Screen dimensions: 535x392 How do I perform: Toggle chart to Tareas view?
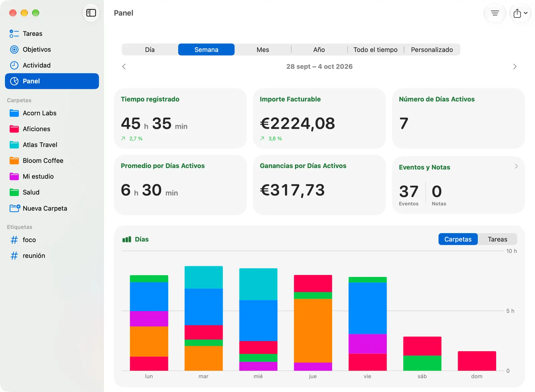498,239
